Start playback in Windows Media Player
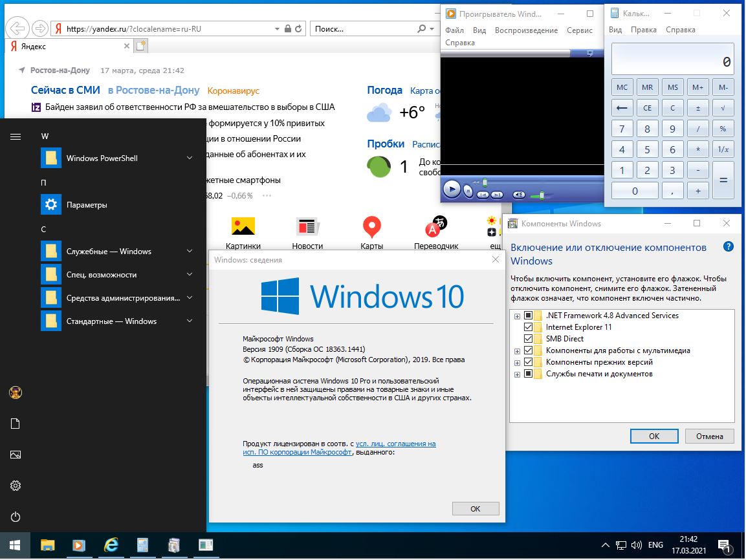Image resolution: width=746 pixels, height=560 pixels. click(x=452, y=190)
